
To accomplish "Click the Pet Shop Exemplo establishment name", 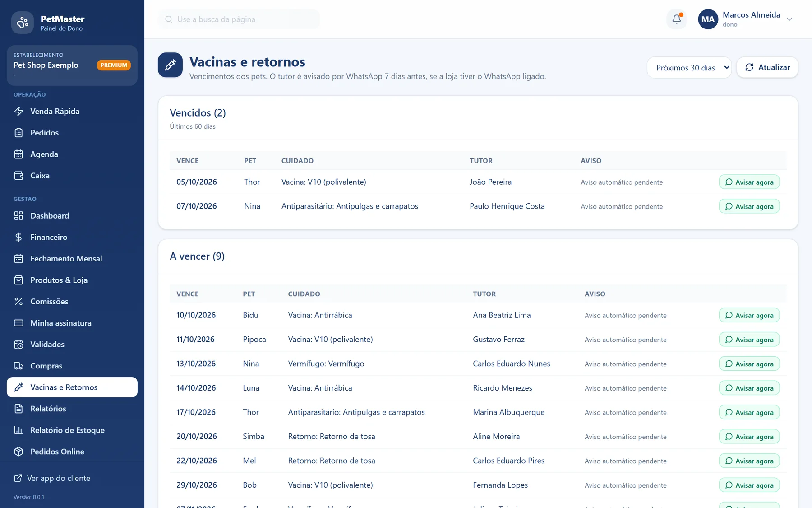I will point(46,65).
